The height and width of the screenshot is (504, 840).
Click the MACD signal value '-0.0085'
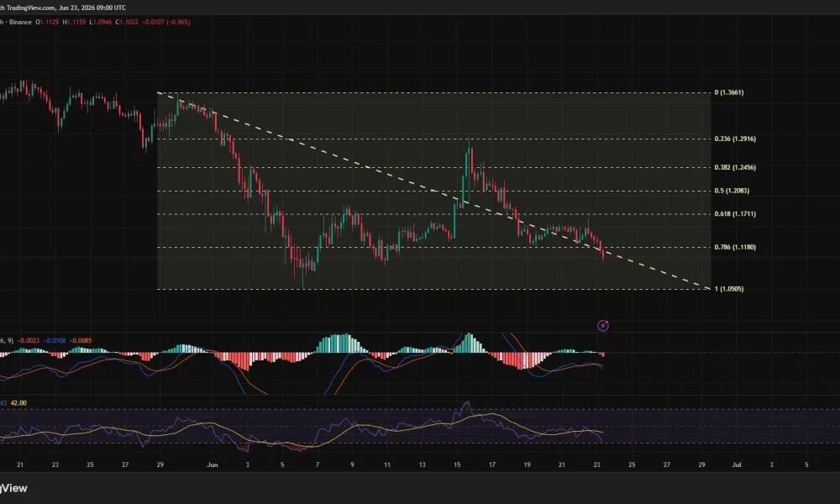(81, 341)
